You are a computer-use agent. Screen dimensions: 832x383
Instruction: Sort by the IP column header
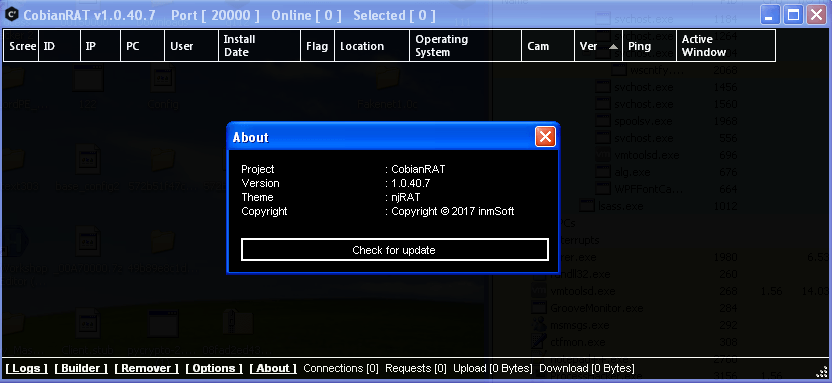pyautogui.click(x=100, y=46)
